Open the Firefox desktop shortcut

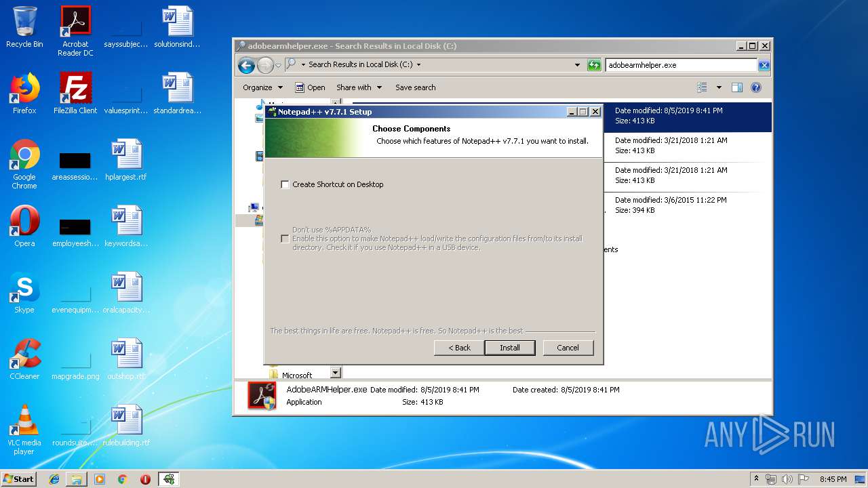24,94
